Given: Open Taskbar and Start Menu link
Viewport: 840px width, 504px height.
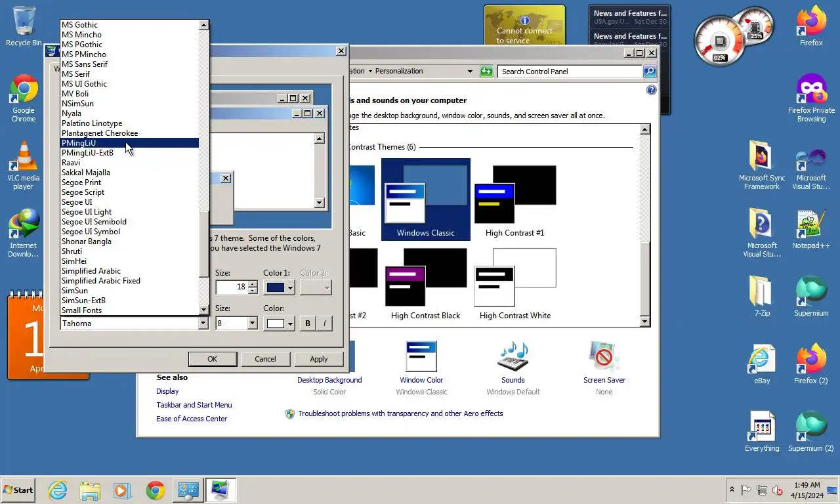Looking at the screenshot, I should pos(194,405).
